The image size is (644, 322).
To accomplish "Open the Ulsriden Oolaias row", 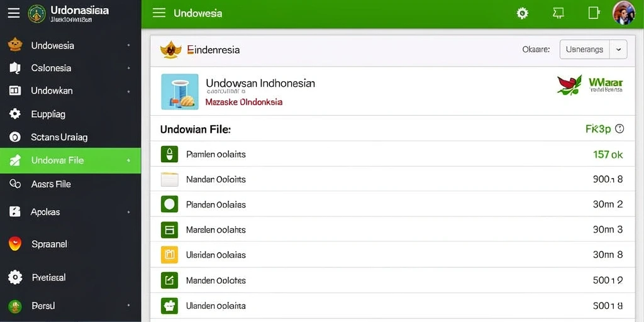I will (392, 255).
